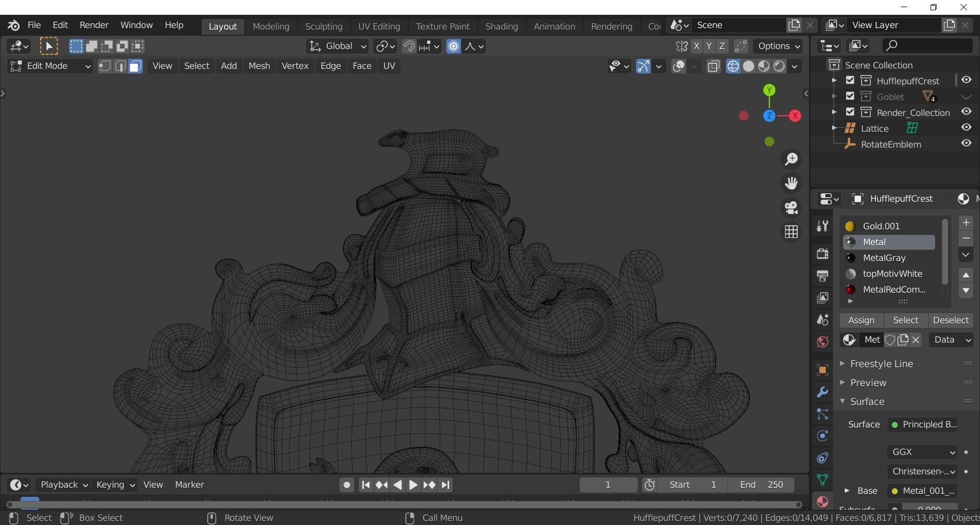
Task: Toggle camera view icon
Action: click(x=791, y=207)
